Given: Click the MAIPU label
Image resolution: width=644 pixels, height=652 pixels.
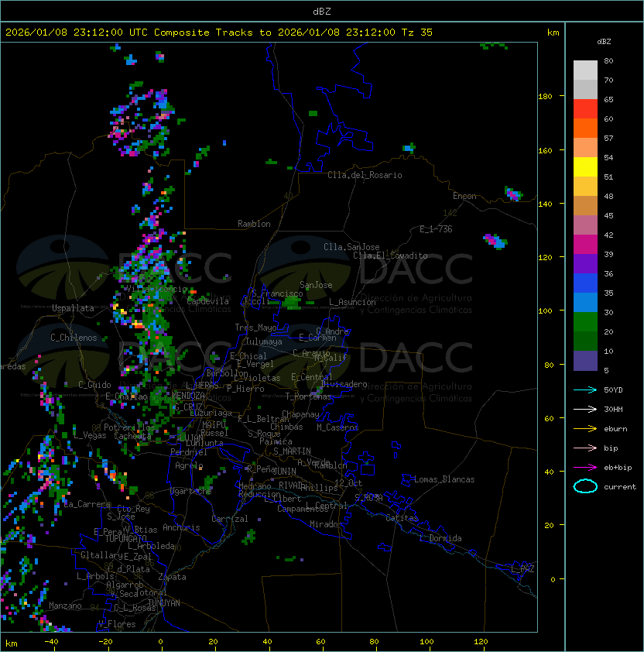Looking at the screenshot, I should (x=214, y=425).
